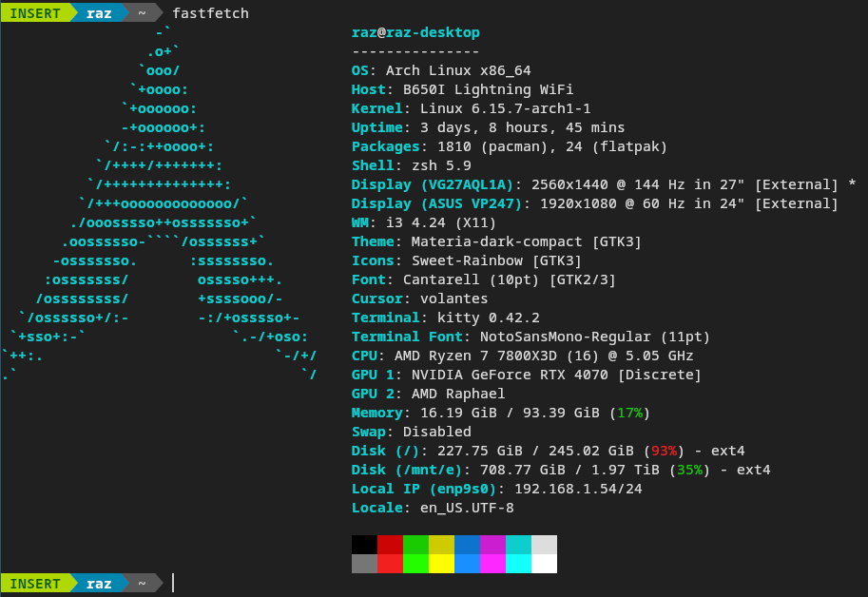Click the INSERT segment on the empty prompt line
Screen dimensions: 868x597
click(x=35, y=583)
